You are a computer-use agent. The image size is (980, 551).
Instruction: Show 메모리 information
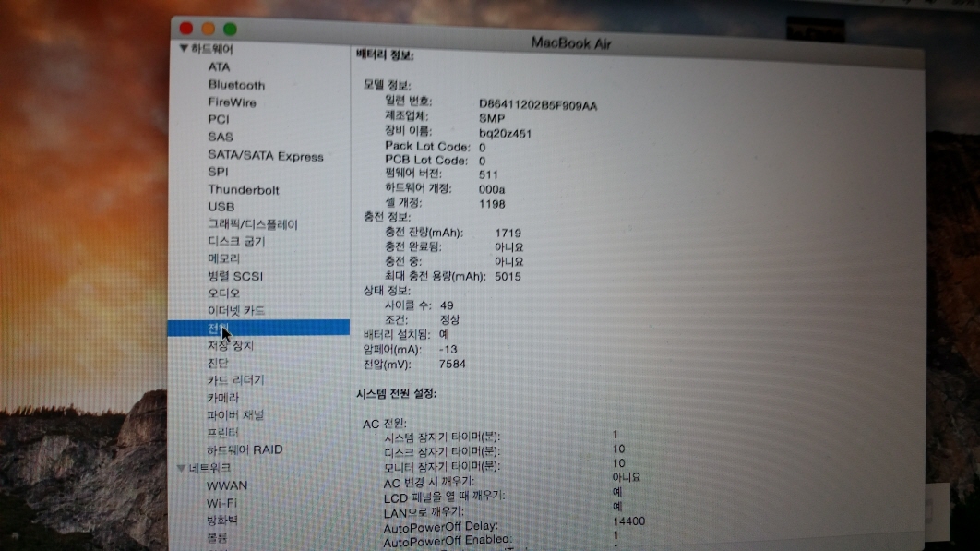(223, 259)
